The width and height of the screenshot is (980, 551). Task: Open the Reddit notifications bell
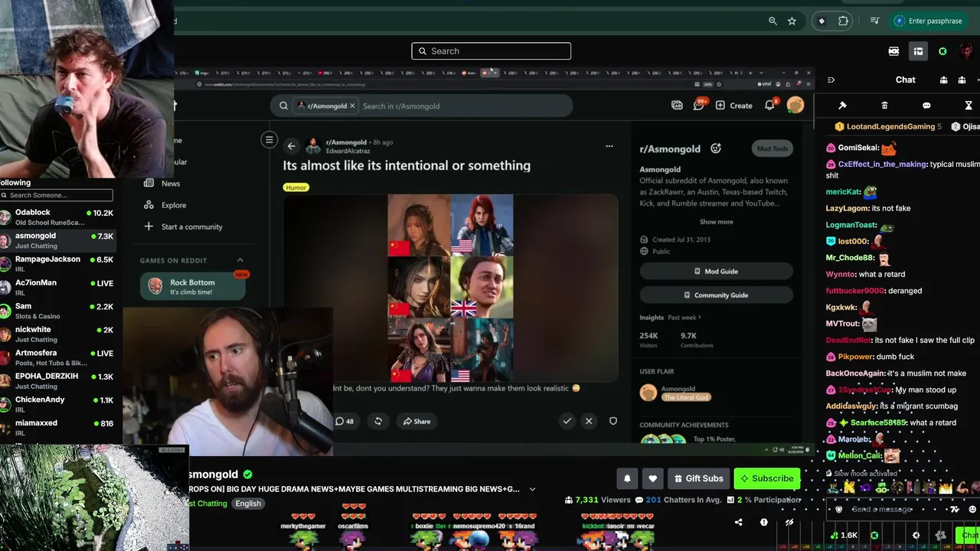click(x=770, y=105)
